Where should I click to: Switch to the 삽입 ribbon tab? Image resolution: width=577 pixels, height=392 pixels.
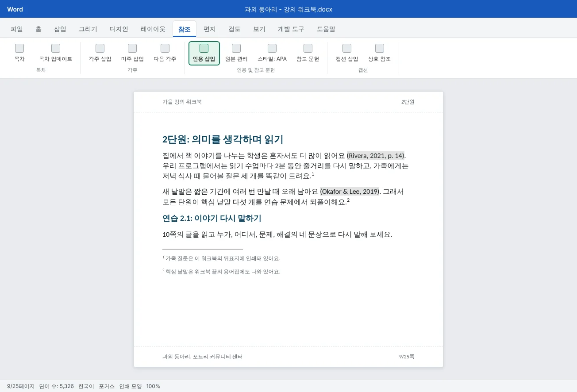pyautogui.click(x=60, y=29)
